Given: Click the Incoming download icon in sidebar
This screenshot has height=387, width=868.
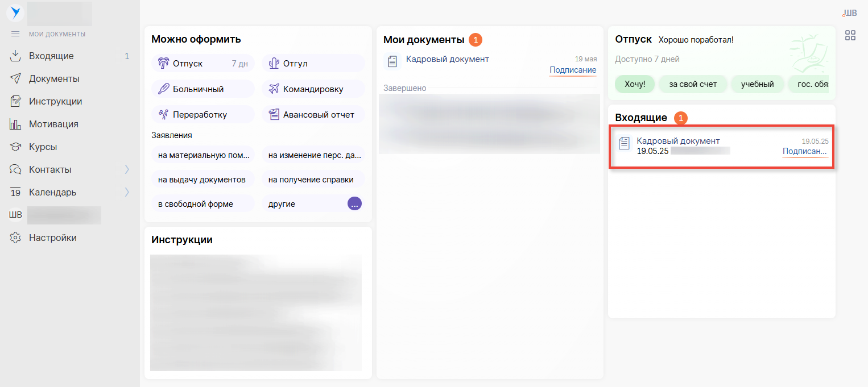Looking at the screenshot, I should coord(15,56).
